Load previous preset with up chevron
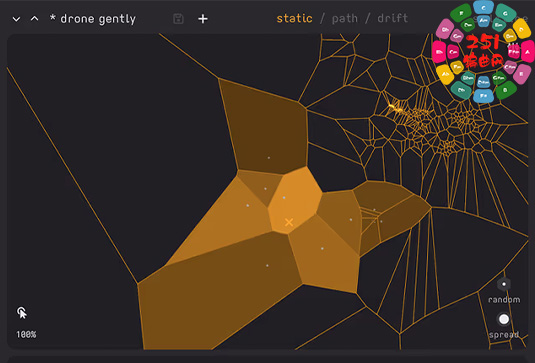This screenshot has height=363, width=535. (34, 18)
